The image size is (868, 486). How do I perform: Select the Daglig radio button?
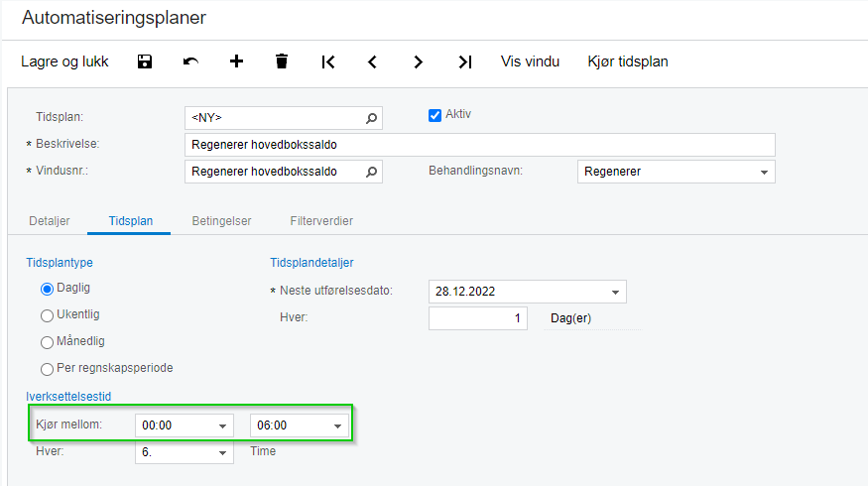tap(47, 289)
